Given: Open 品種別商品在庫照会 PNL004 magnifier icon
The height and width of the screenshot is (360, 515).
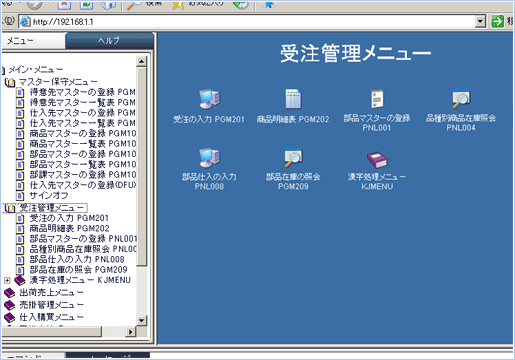Looking at the screenshot, I should click(x=461, y=99).
